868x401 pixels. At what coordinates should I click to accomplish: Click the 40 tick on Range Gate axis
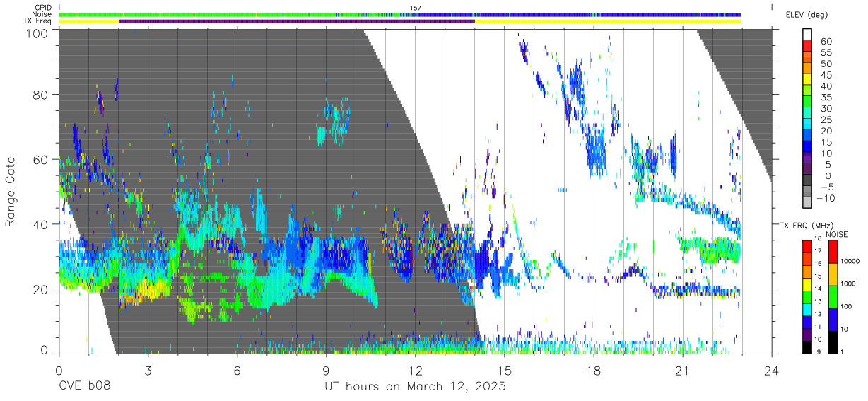(41, 224)
